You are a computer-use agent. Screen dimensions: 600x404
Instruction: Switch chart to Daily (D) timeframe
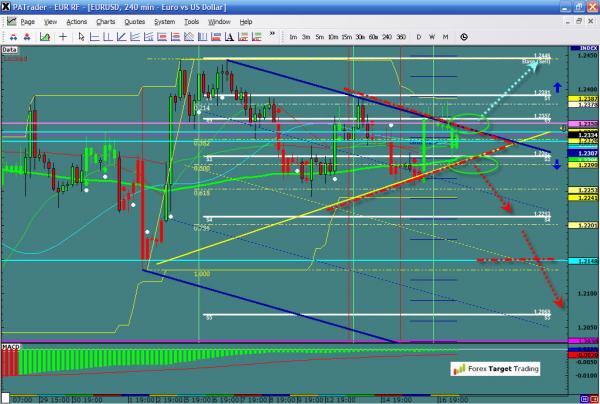pos(418,37)
